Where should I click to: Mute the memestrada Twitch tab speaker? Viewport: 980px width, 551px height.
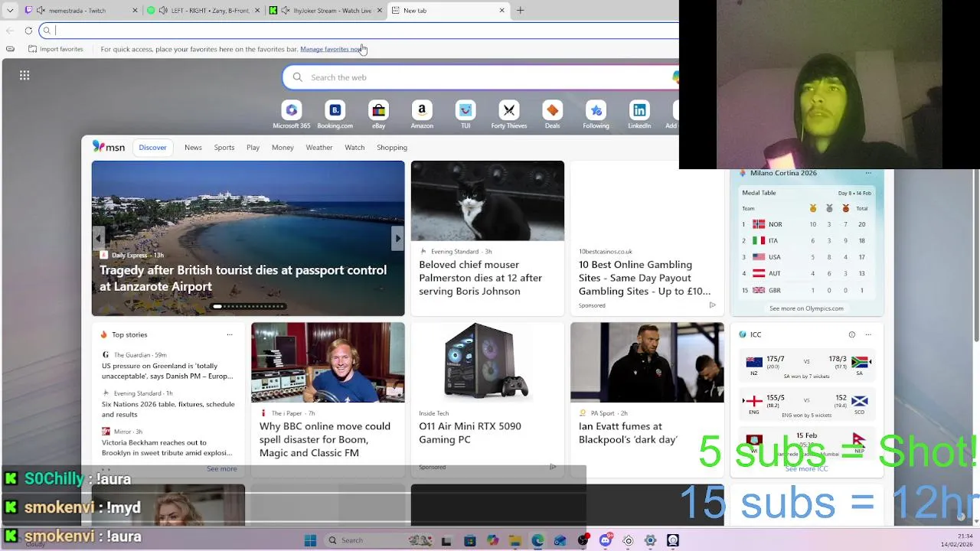tap(40, 11)
